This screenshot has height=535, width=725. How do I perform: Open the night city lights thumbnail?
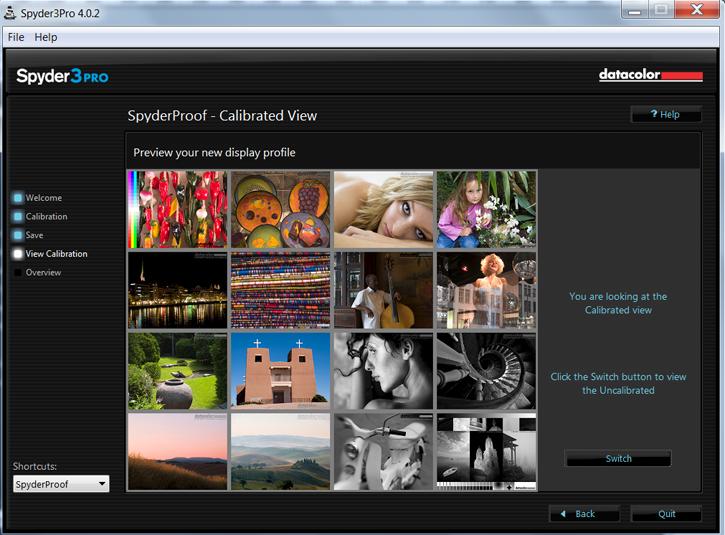(178, 290)
